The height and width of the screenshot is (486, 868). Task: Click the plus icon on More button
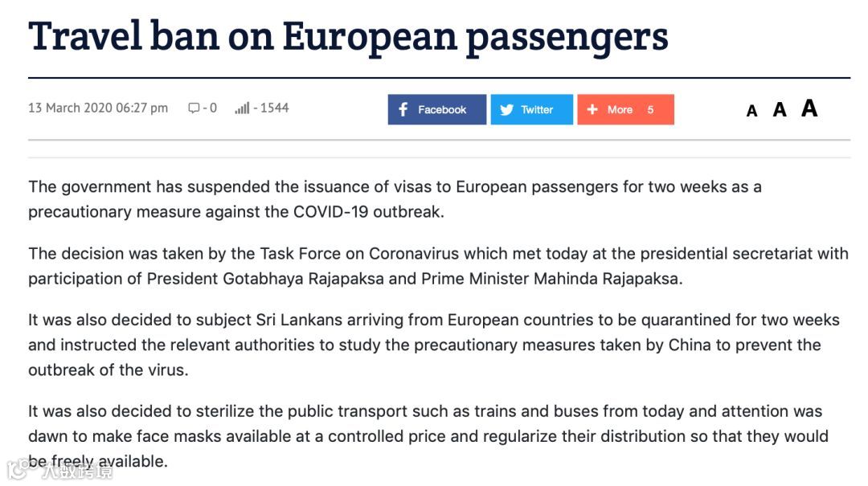click(x=592, y=109)
